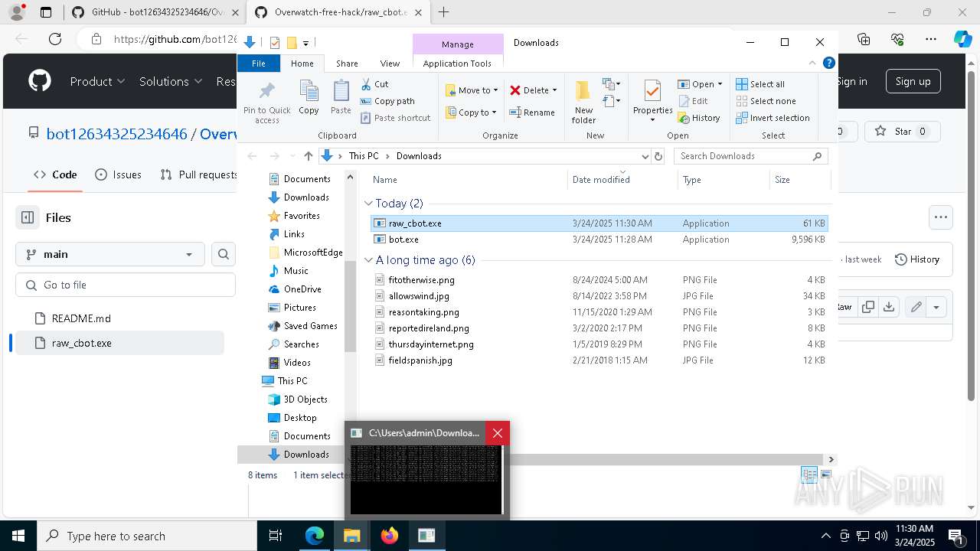Switch to the View ribbon tab
The image size is (980, 551).
click(x=390, y=64)
